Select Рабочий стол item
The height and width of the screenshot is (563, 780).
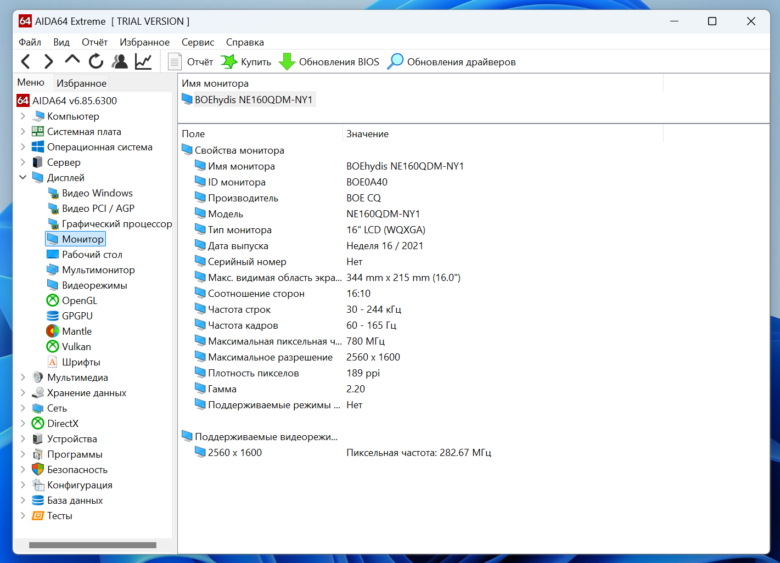pos(84,255)
